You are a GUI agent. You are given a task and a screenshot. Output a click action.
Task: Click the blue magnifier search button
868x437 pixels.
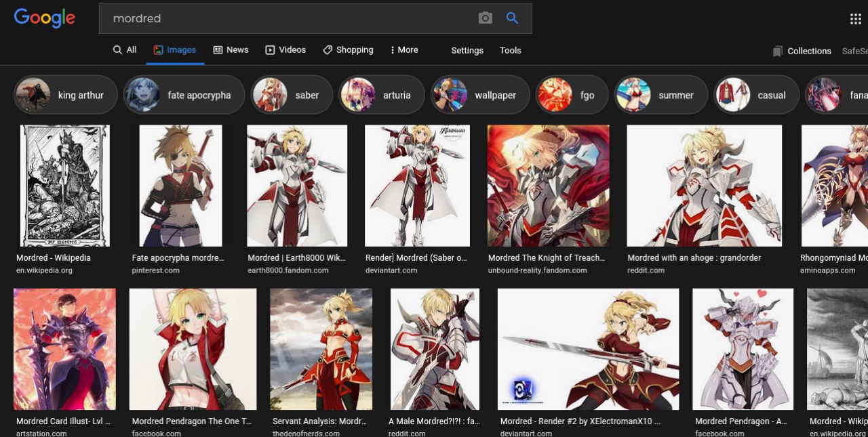[x=512, y=18]
